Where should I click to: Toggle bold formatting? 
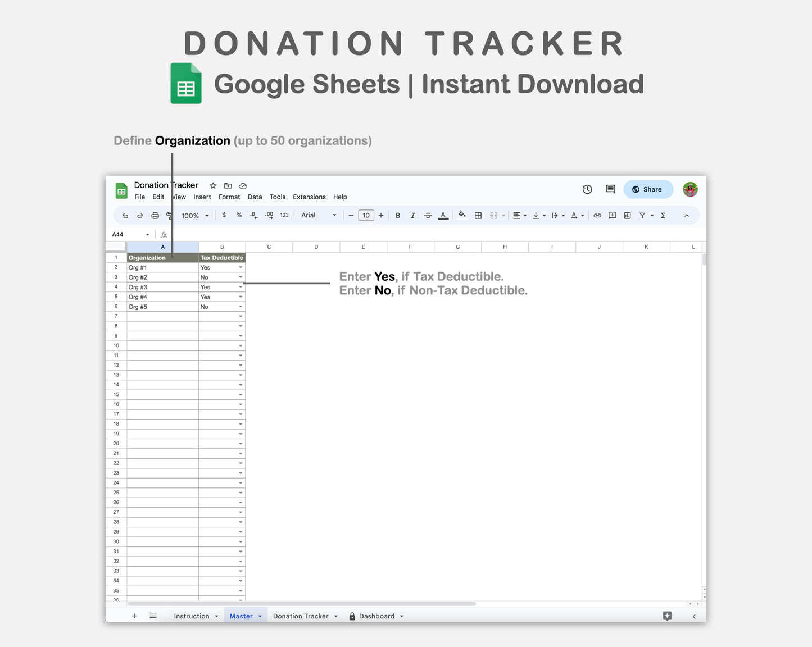(x=398, y=215)
